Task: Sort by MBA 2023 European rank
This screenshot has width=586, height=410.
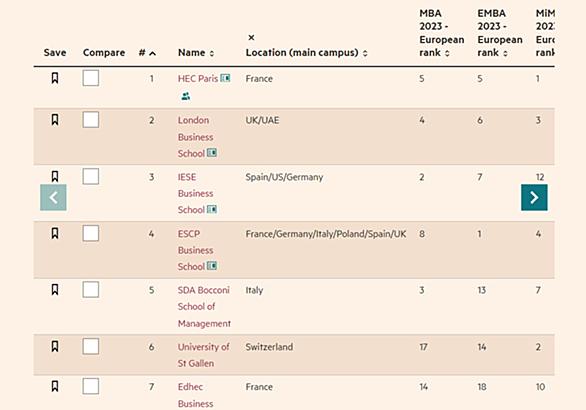Action: (447, 53)
